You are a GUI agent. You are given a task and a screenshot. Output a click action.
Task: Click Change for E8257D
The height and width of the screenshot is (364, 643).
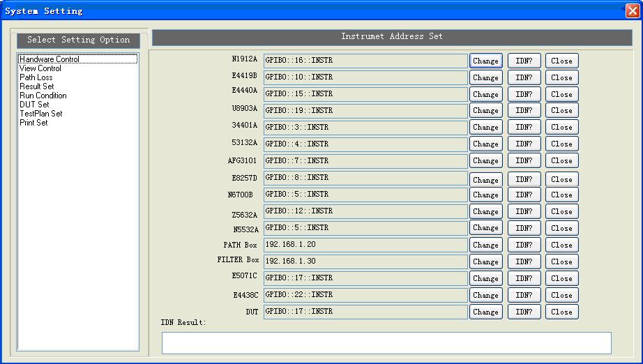[x=486, y=179]
